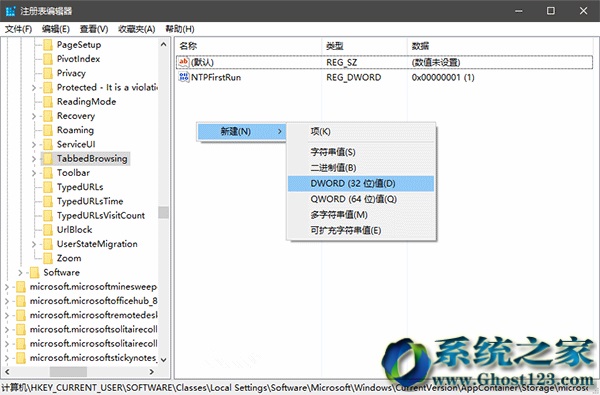Click the Software folder icon
The width and height of the screenshot is (600, 395).
click(34, 272)
